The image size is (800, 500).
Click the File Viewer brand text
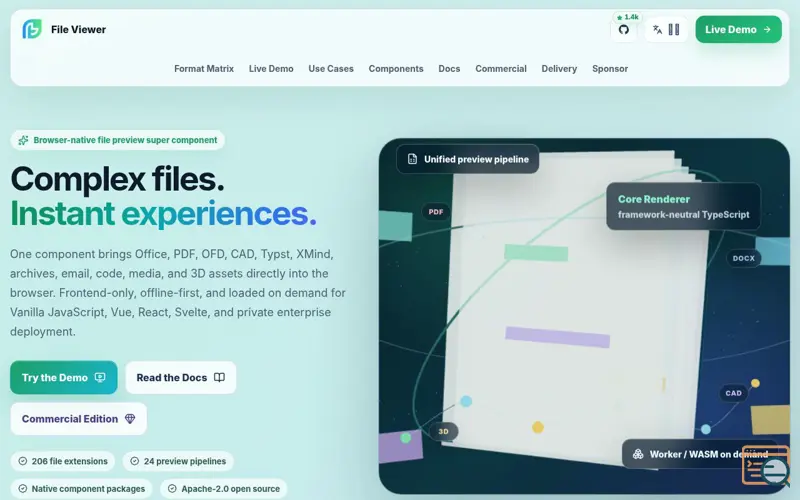[79, 30]
